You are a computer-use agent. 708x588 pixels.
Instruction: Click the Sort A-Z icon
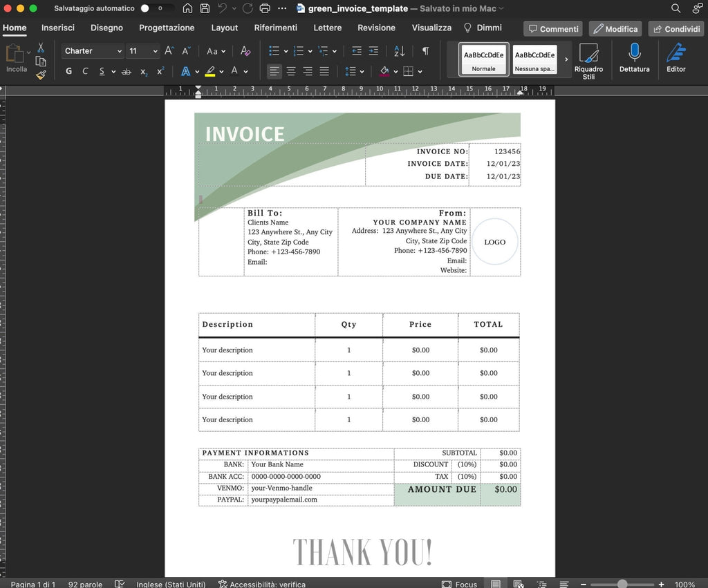399,50
